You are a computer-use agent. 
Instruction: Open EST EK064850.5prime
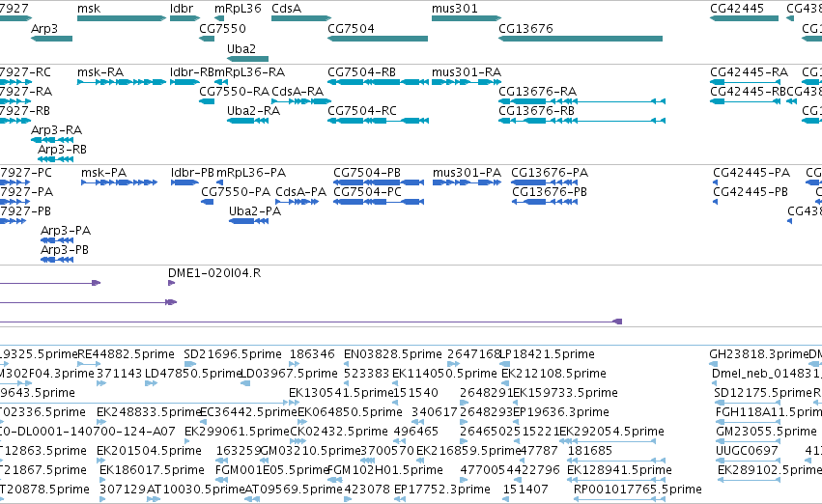pos(301,422)
